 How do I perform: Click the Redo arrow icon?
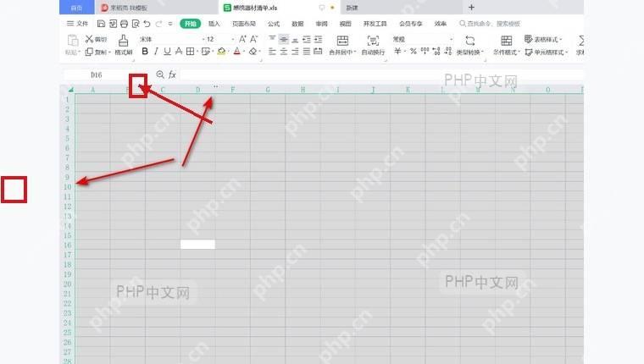click(158, 24)
